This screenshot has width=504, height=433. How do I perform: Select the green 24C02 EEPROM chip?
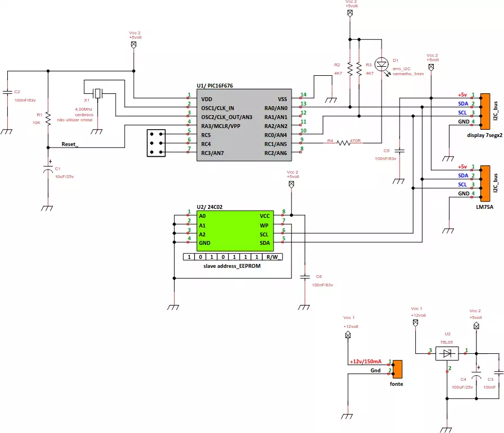[235, 231]
